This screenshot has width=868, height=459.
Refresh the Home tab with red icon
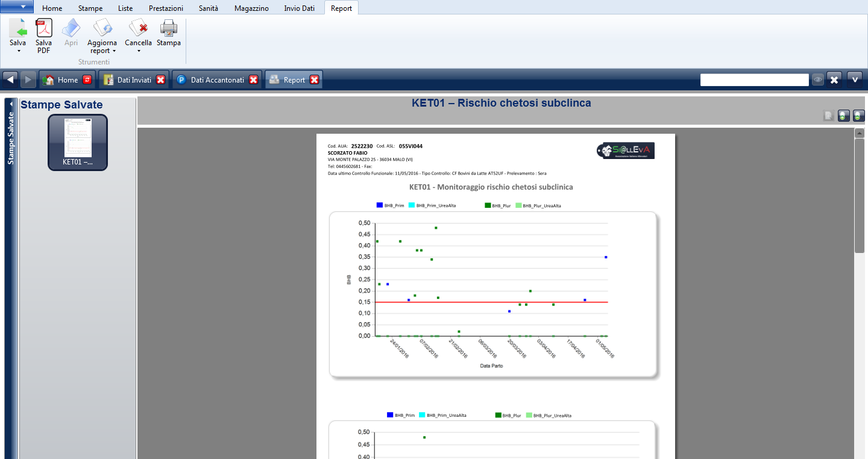(x=87, y=80)
